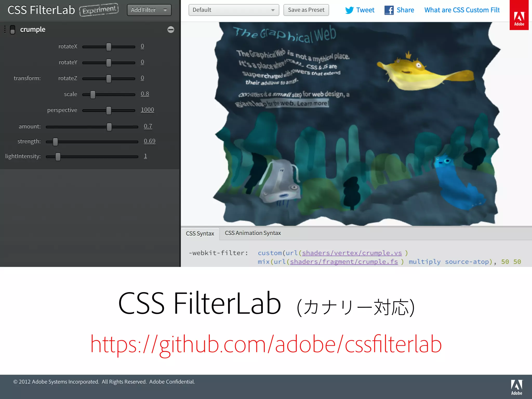Click the transform: label
The height and width of the screenshot is (399, 532).
(27, 78)
